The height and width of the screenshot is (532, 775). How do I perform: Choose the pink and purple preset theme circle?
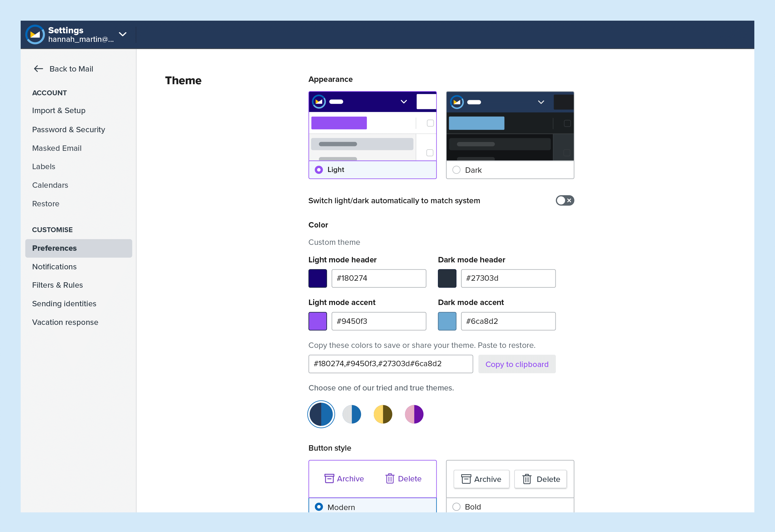414,414
